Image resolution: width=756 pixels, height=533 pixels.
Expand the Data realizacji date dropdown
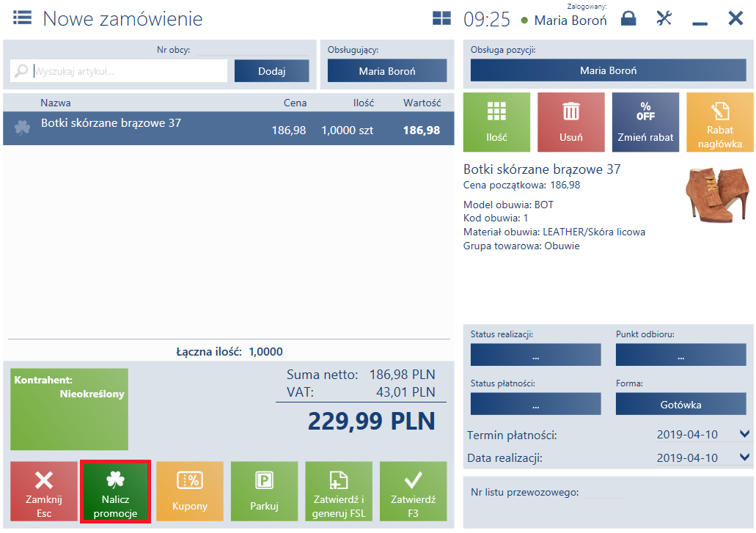pos(744,456)
